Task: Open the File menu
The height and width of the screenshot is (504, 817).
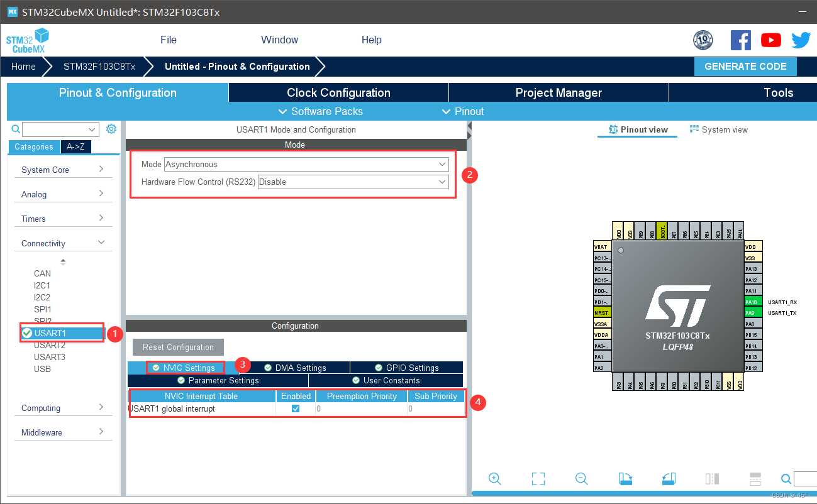Action: coord(169,40)
